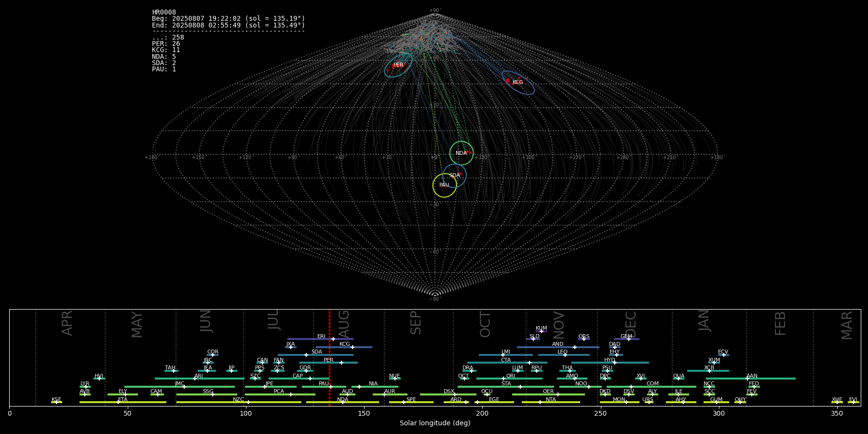Screen dimensions: 868x434
Task: Click the SPE shower label in the timeline
Action: [411, 400]
